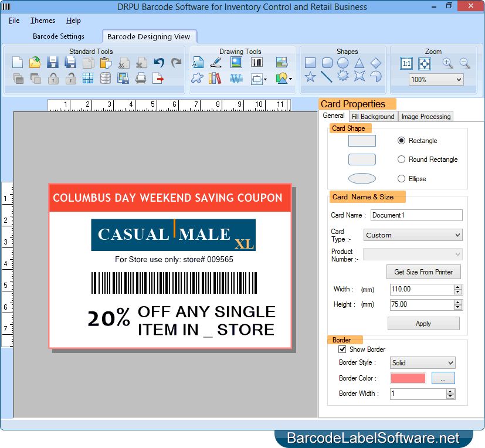The width and height of the screenshot is (485, 448).
Task: Decrease Height spinner value
Action: coord(458,307)
